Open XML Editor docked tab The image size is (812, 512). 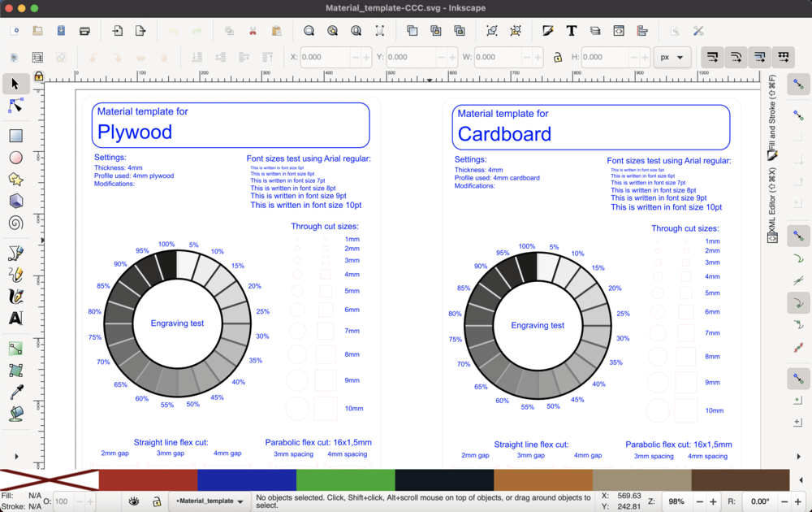pos(772,205)
